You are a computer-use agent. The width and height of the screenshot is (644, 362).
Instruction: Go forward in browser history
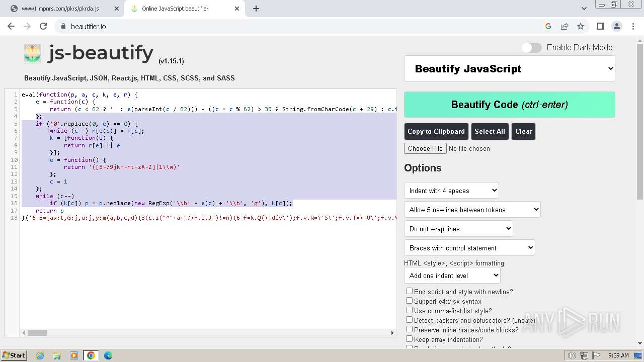[27, 26]
